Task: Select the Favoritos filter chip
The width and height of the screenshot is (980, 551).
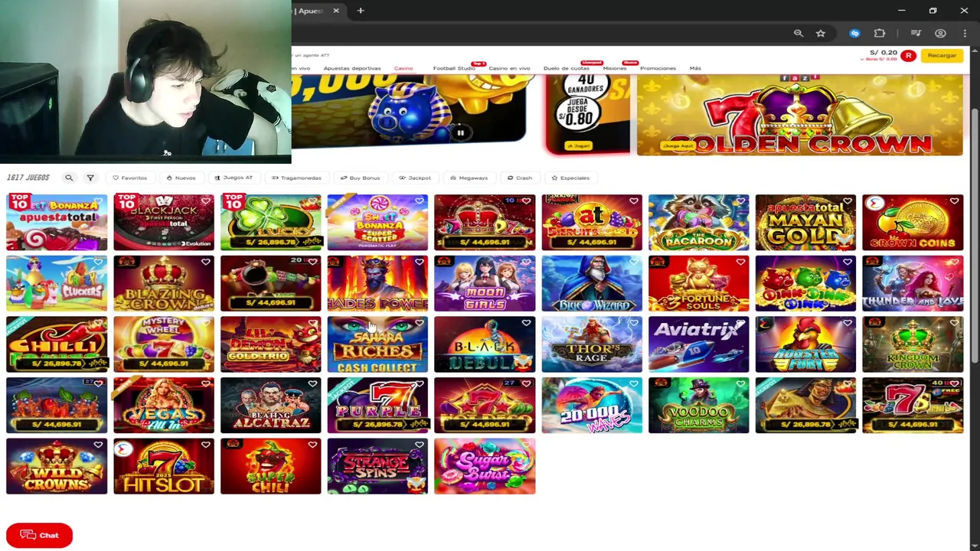Action: click(x=129, y=178)
